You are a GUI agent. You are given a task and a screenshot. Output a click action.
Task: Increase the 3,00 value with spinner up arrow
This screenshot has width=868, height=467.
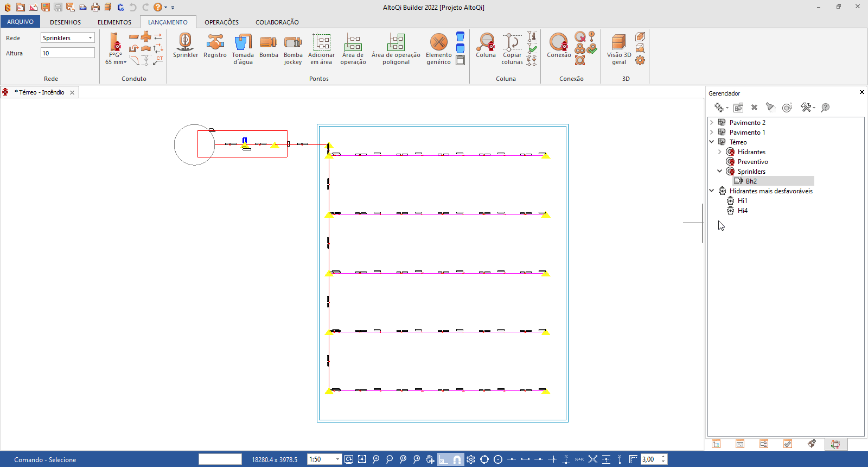point(663,457)
